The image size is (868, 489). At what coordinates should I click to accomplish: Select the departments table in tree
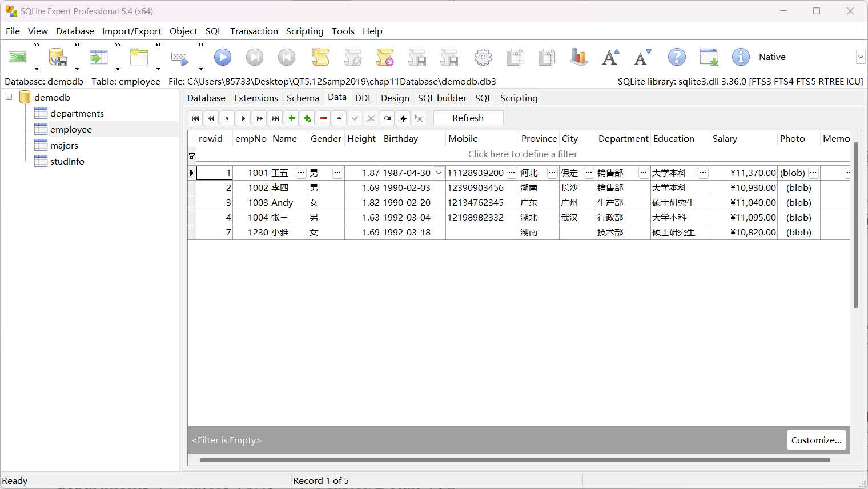click(77, 113)
